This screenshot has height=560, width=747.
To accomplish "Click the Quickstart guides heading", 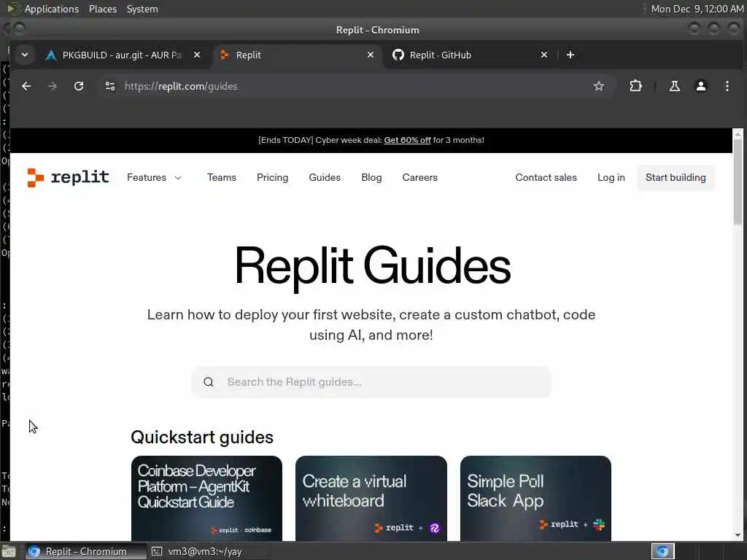I will pyautogui.click(x=202, y=437).
